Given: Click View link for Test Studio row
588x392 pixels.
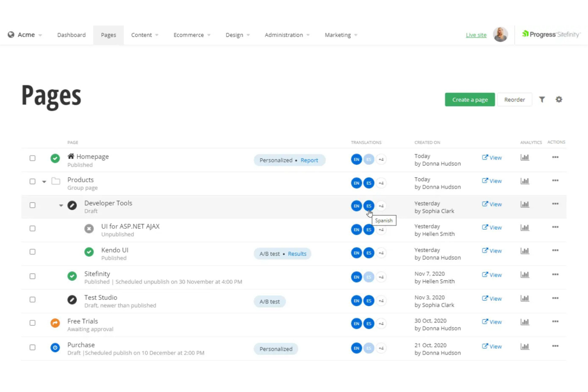Looking at the screenshot, I should point(492,299).
